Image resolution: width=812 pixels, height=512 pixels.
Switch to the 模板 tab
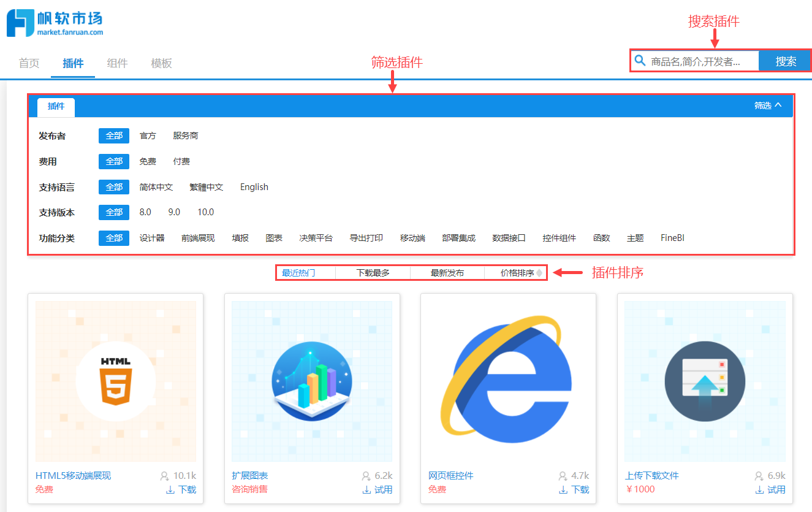point(161,63)
